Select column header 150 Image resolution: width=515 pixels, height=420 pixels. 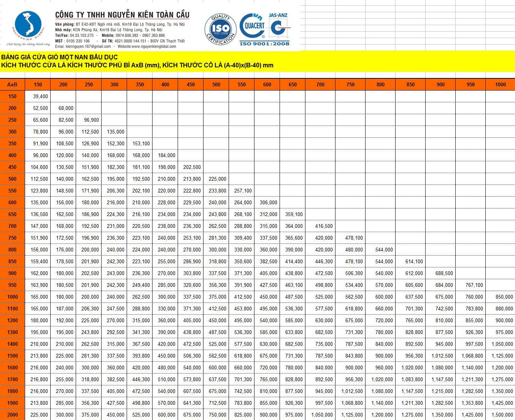coord(38,84)
